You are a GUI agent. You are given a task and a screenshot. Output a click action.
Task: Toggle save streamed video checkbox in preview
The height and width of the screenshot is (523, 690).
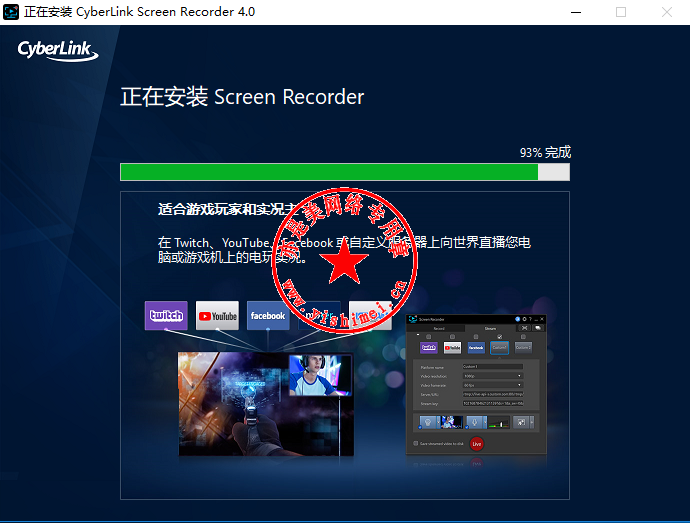point(416,443)
